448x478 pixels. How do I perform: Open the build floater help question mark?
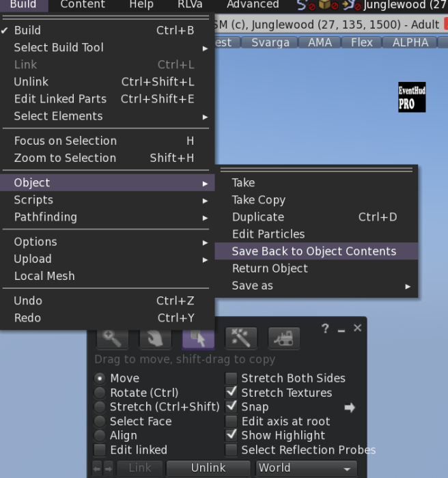[x=325, y=329]
